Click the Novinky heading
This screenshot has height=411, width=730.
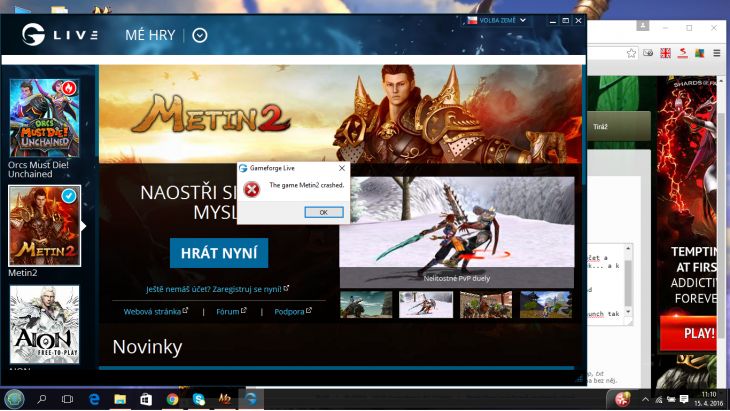(147, 347)
